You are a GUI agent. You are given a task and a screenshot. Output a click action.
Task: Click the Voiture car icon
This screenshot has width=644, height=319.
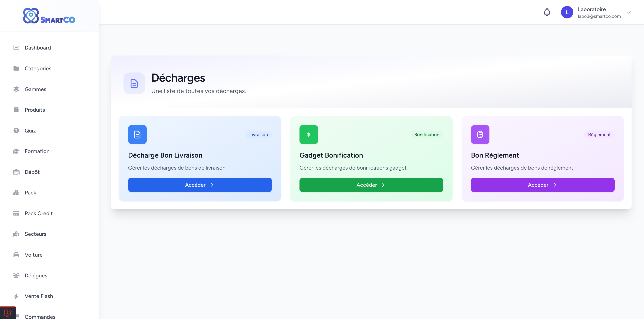16,255
